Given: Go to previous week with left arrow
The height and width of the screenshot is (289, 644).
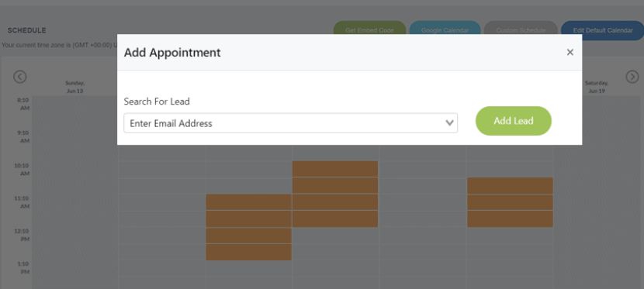Looking at the screenshot, I should 19,77.
